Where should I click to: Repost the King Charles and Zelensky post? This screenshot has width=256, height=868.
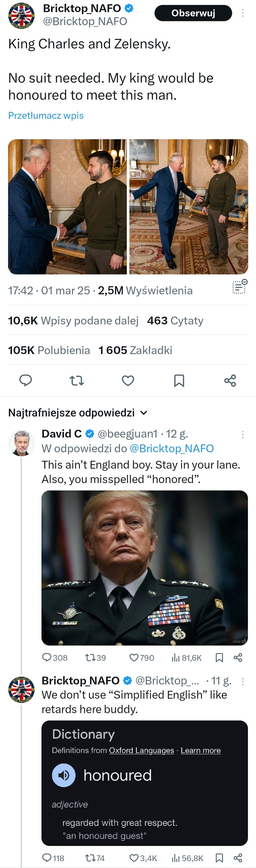[x=77, y=381]
